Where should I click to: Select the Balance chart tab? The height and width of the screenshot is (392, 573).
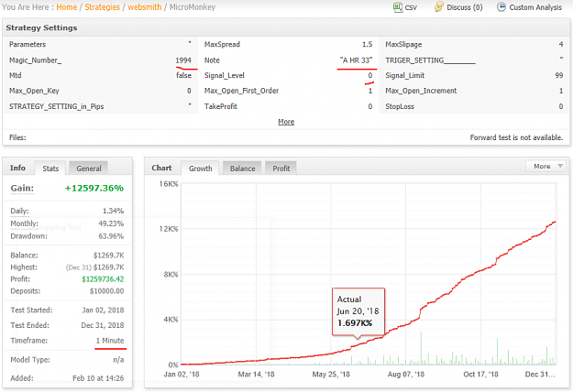[242, 169]
